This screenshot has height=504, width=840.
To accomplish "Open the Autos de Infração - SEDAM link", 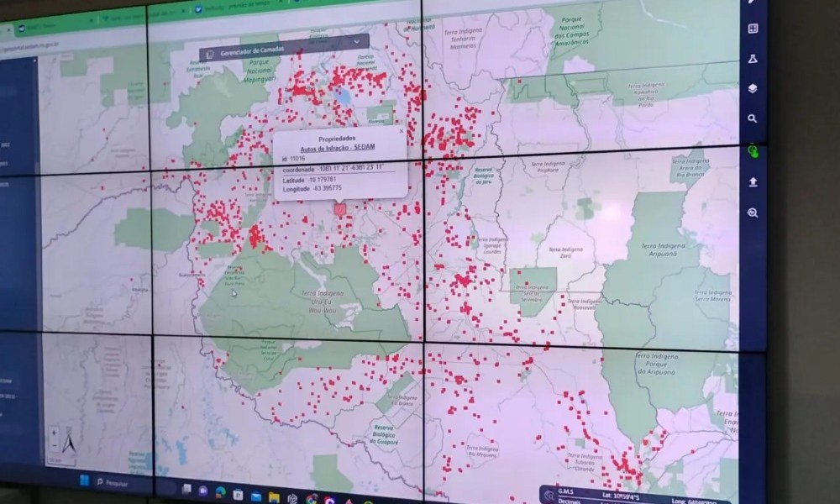I will [x=338, y=148].
